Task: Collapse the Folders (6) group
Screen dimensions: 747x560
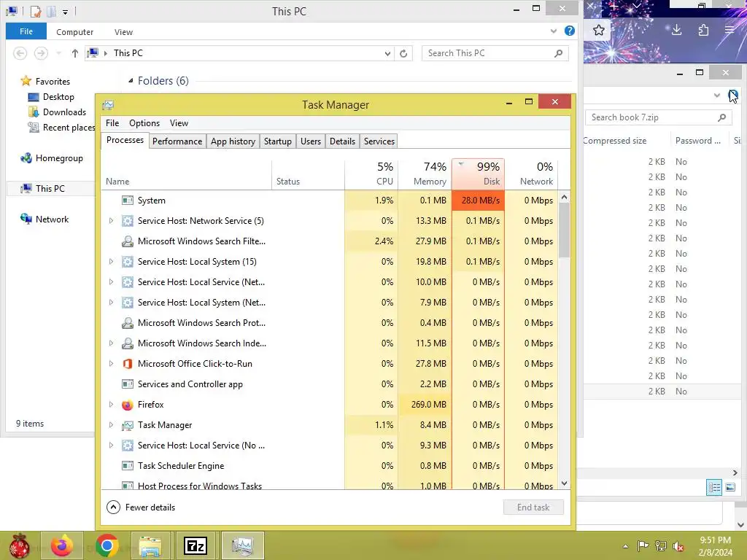Action: pos(131,81)
